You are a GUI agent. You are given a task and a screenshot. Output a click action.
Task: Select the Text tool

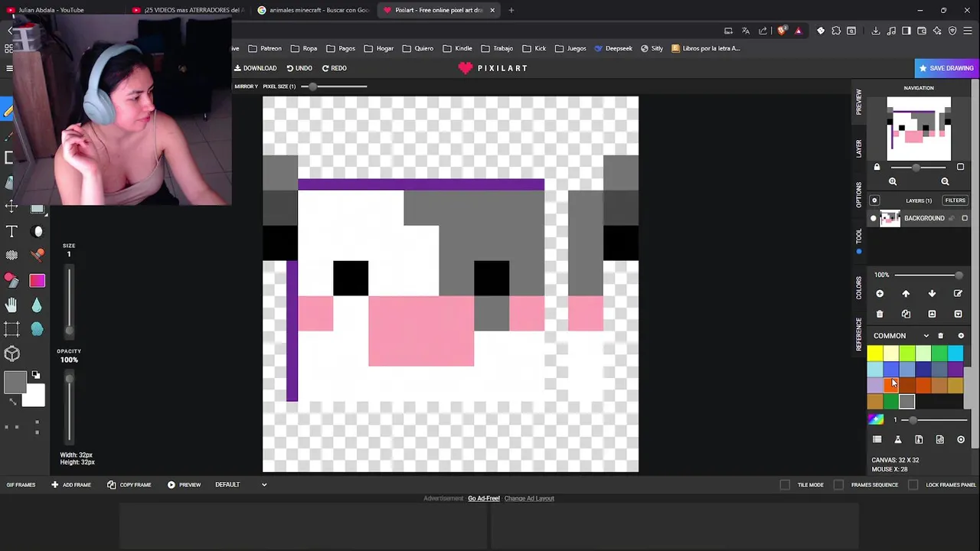[11, 231]
